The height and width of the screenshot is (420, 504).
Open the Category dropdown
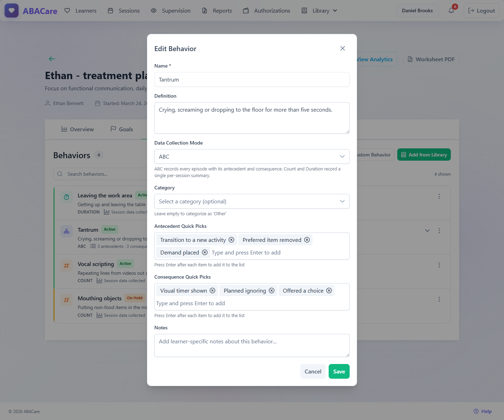click(252, 201)
